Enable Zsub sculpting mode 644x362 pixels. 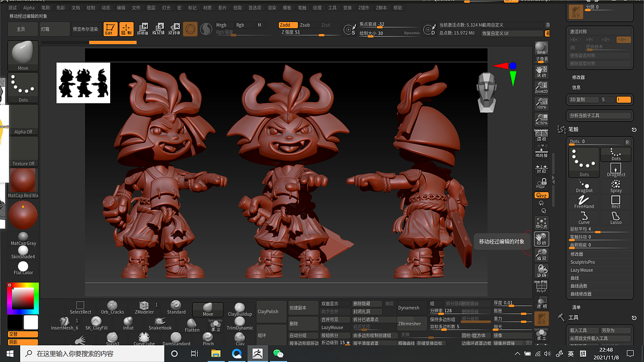click(x=305, y=24)
